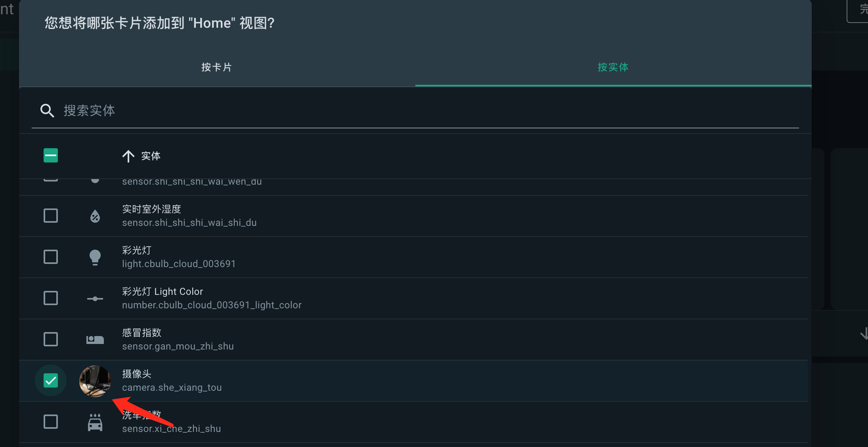Click the light bulb icon for 彩光灯
The image size is (868, 447).
(95, 257)
